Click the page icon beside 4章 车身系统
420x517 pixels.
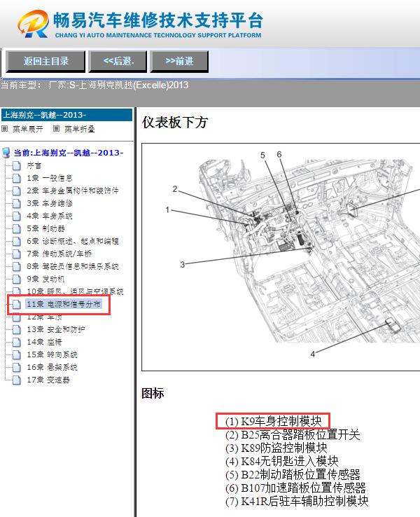[x=17, y=216]
